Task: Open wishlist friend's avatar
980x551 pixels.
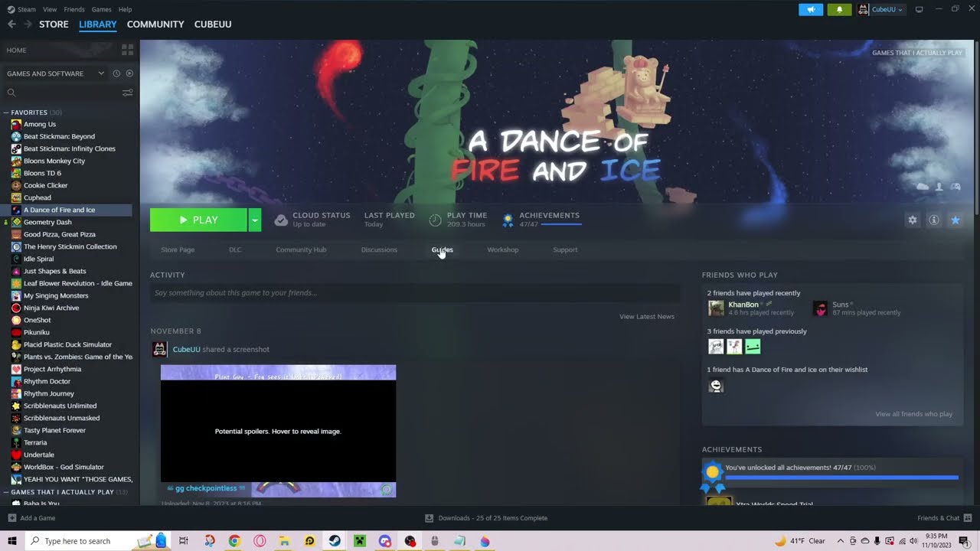Action: [716, 386]
